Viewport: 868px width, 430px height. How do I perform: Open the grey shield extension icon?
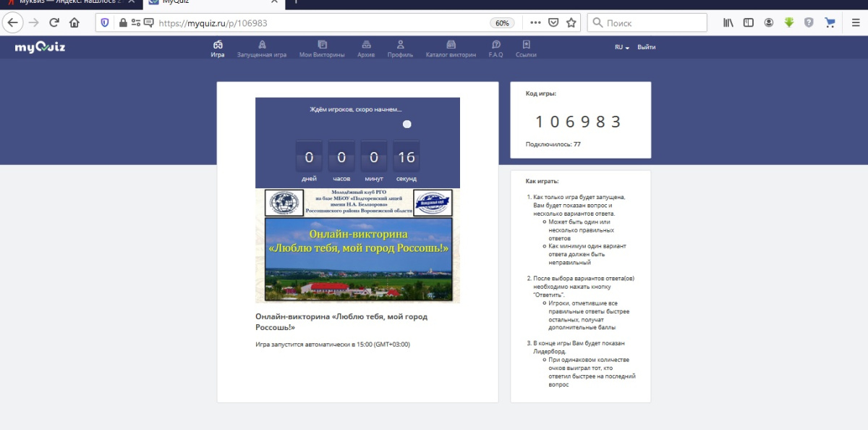coord(809,22)
